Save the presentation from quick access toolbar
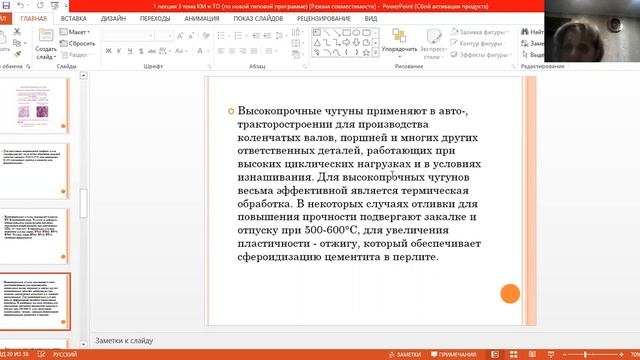The height and width of the screenshot is (360, 640). click(6, 6)
